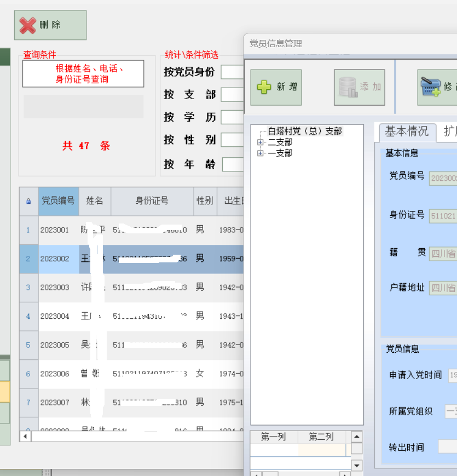Click the green plus 新增 icon
The height and width of the screenshot is (476, 457).
pos(264,87)
